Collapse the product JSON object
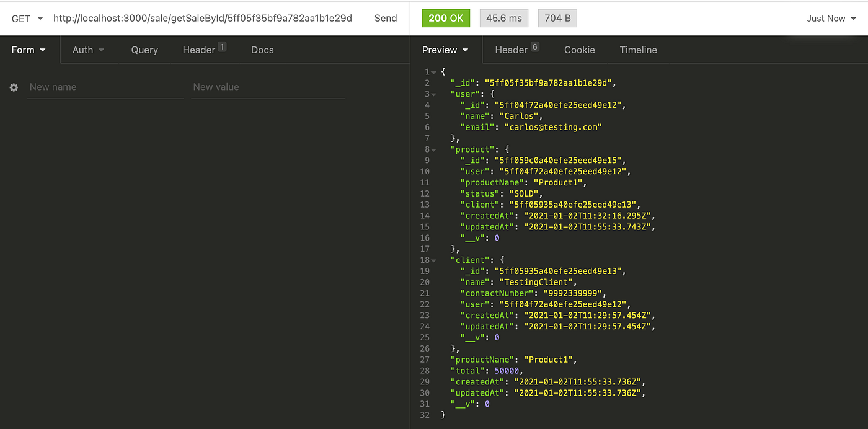Image resolution: width=868 pixels, height=429 pixels. pos(433,149)
